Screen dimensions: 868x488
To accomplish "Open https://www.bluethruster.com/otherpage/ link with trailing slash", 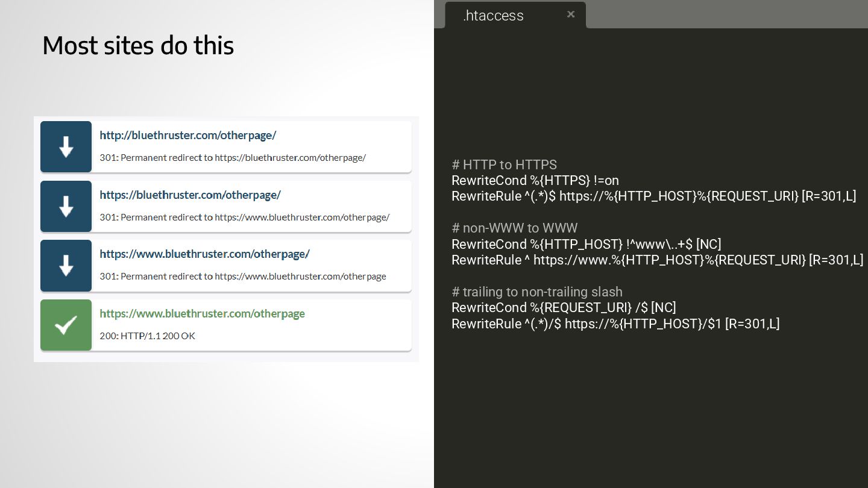I will click(x=204, y=254).
